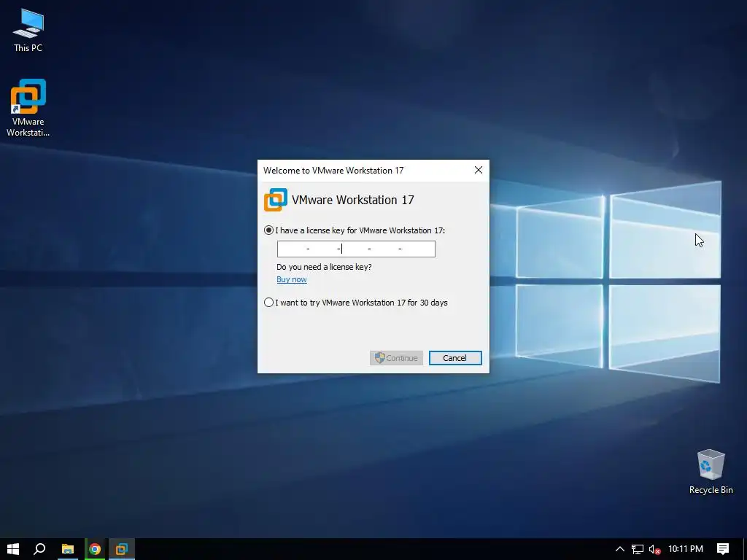Open taskbar search magnifier

point(39,549)
